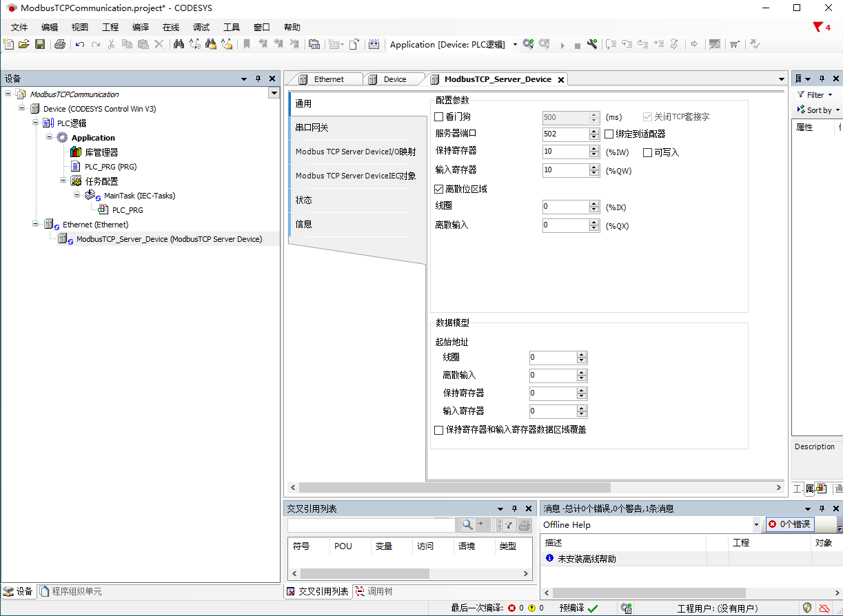Screen dimensions: 843x616
Task: Collapse the Ethernet (Ethernet) tree node
Action: [36, 224]
